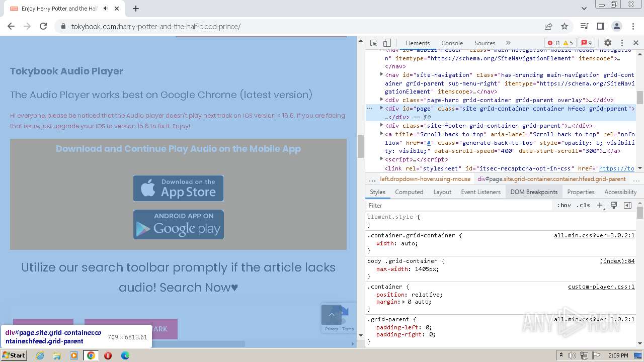Viewport: 644px width, 362px height.
Task: Select the Styles pane tab
Action: tap(377, 192)
